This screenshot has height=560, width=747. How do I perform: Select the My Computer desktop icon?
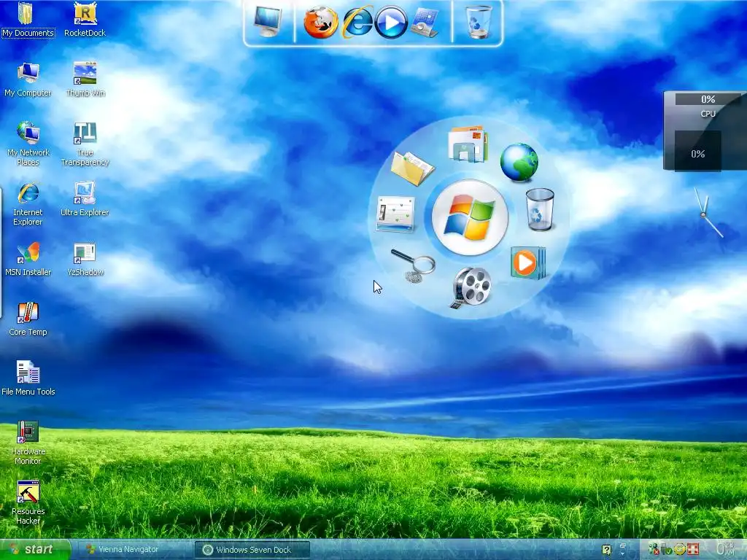[x=28, y=79]
